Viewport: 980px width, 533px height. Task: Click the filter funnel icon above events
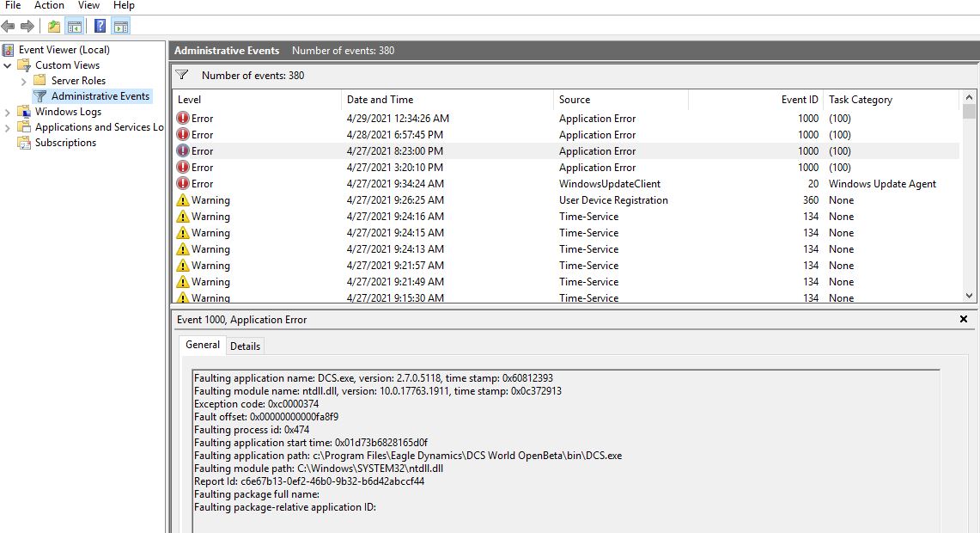182,75
